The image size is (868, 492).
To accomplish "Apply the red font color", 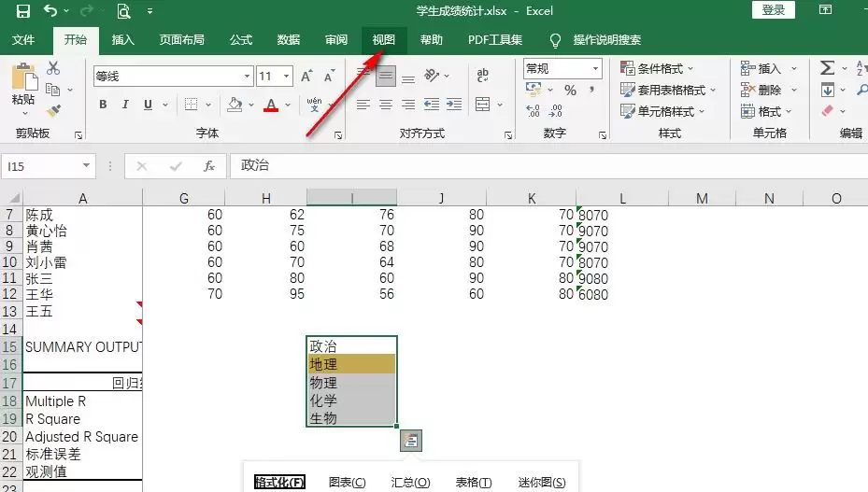I will click(271, 104).
